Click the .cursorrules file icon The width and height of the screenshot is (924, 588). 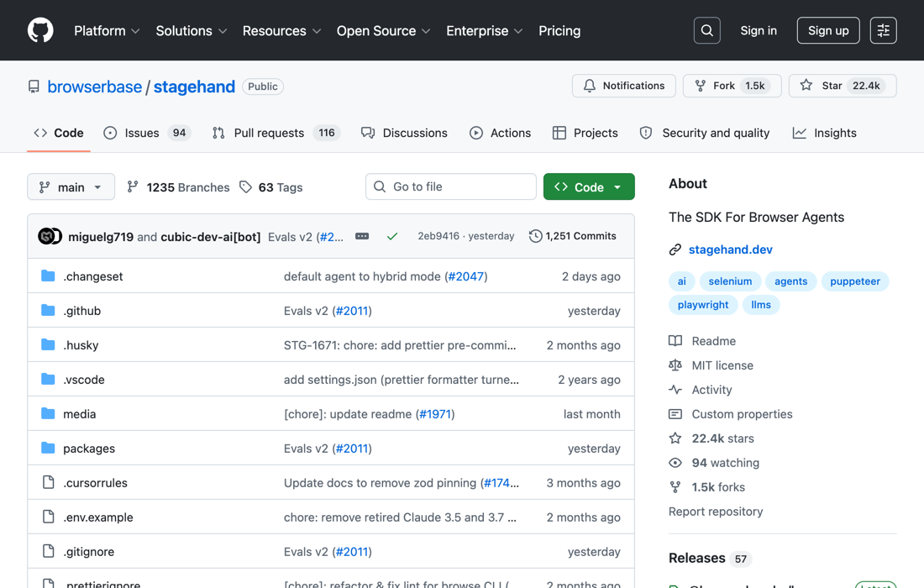[49, 482]
